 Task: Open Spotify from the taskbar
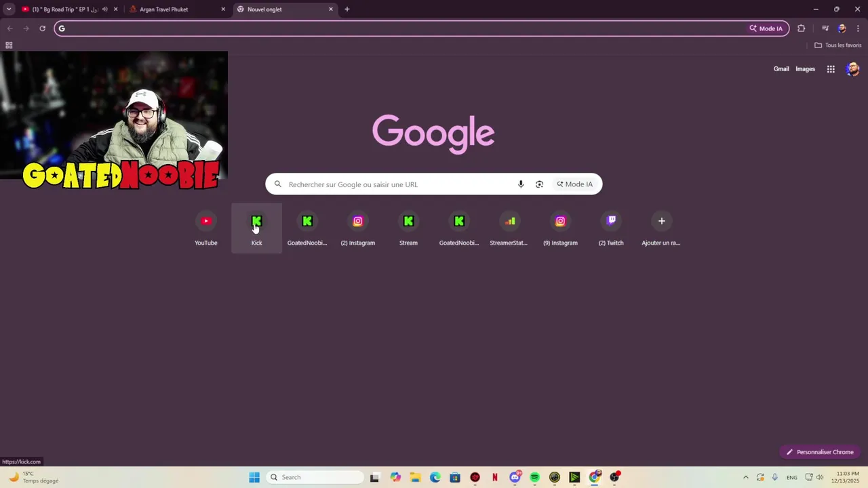pos(534,477)
